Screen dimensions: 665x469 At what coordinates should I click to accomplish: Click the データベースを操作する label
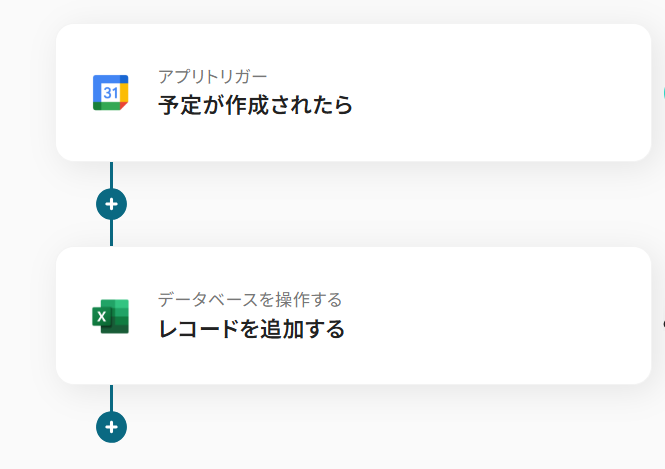point(250,299)
